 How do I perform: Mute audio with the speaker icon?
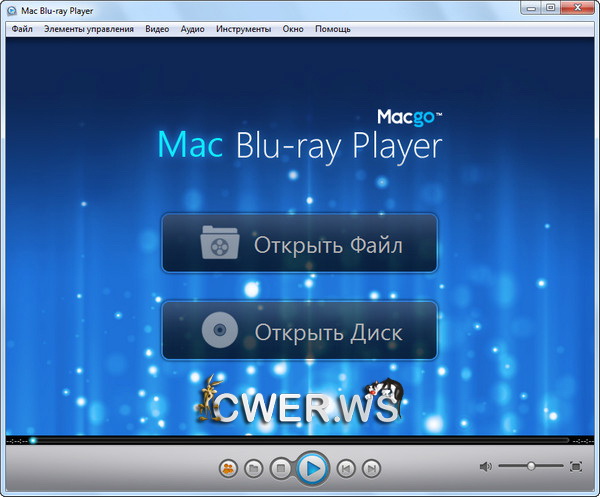click(x=485, y=466)
